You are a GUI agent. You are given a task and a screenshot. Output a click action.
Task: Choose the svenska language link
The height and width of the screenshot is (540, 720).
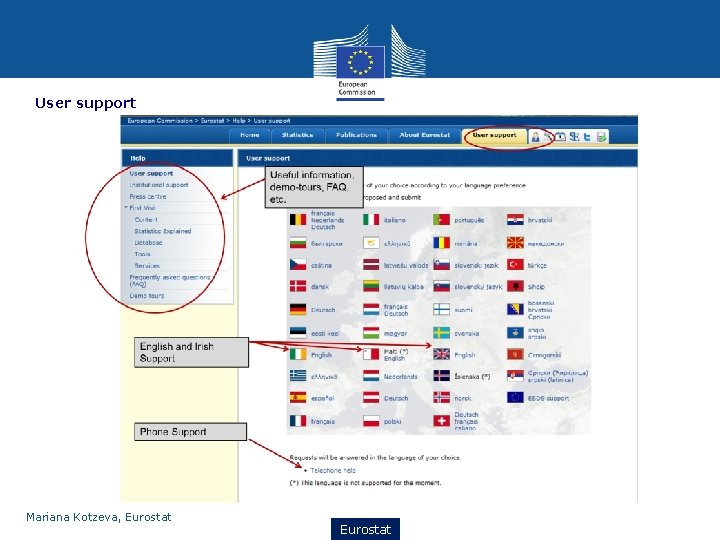467,333
